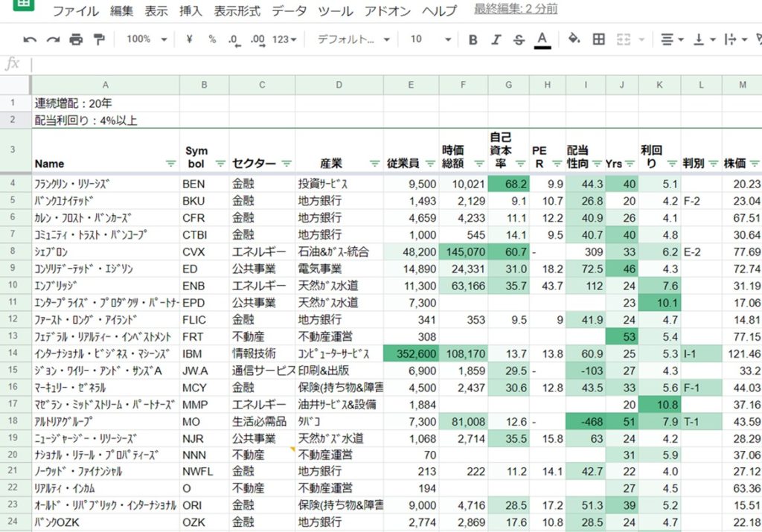Select cell containing 配当利回り：4%以上
762x532 pixels.
(106, 120)
